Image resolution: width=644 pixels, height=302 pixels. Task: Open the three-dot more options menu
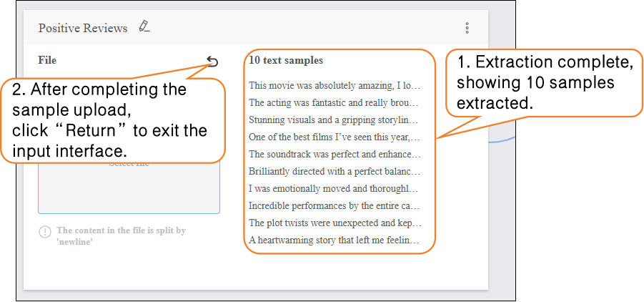467,28
